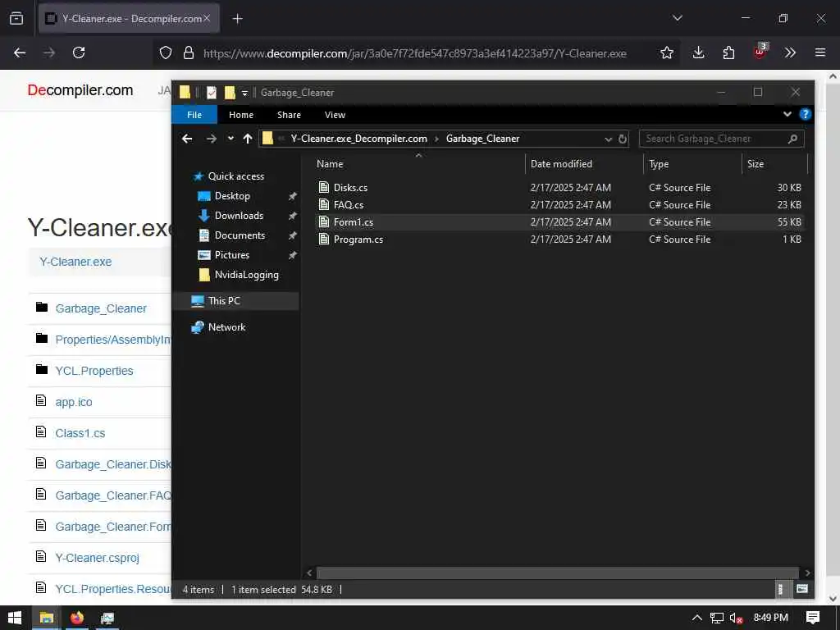
Task: Show hidden system tray icons
Action: 696,618
